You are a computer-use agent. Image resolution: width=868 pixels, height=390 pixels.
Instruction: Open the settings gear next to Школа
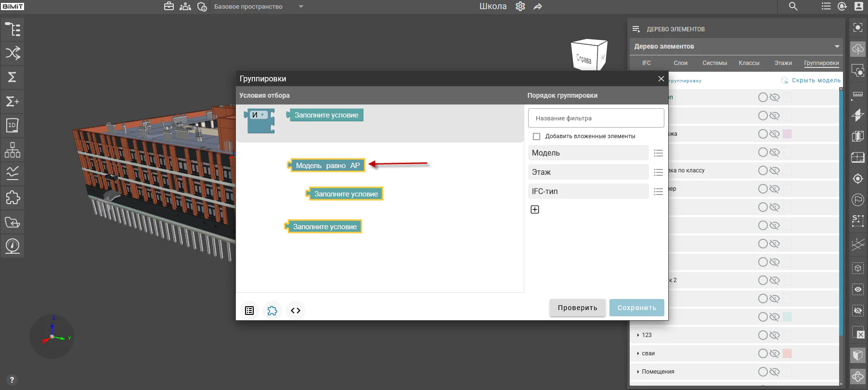[520, 6]
